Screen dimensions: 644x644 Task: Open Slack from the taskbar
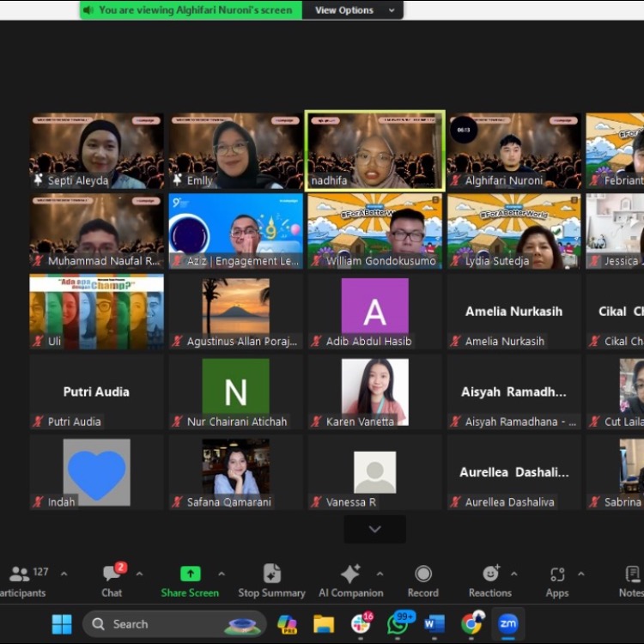pyautogui.click(x=361, y=623)
